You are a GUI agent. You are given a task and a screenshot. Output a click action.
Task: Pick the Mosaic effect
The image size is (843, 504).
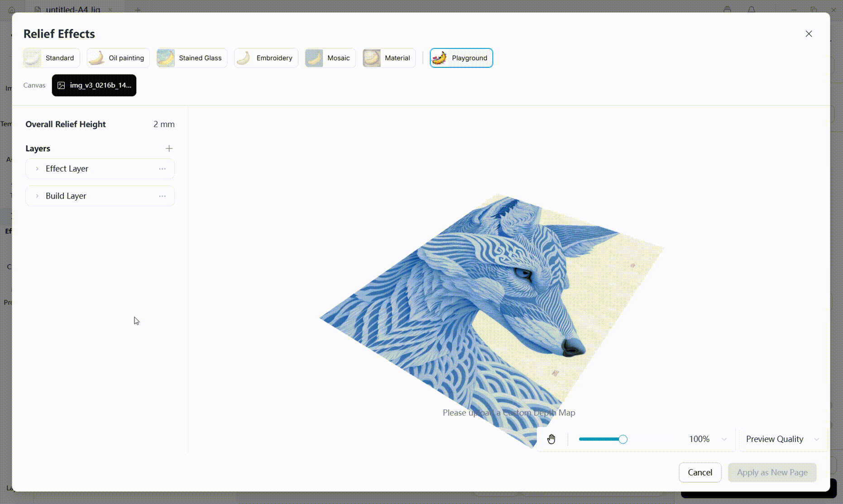tap(330, 58)
